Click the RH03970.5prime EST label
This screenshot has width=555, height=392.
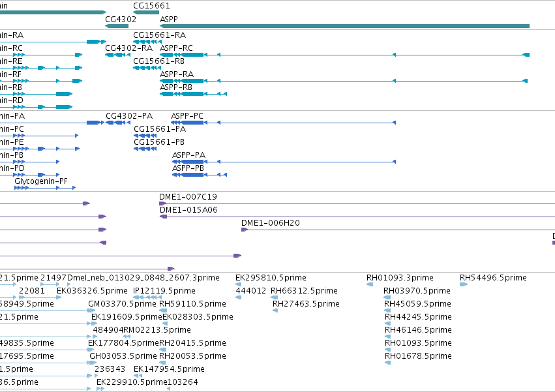coord(417,291)
